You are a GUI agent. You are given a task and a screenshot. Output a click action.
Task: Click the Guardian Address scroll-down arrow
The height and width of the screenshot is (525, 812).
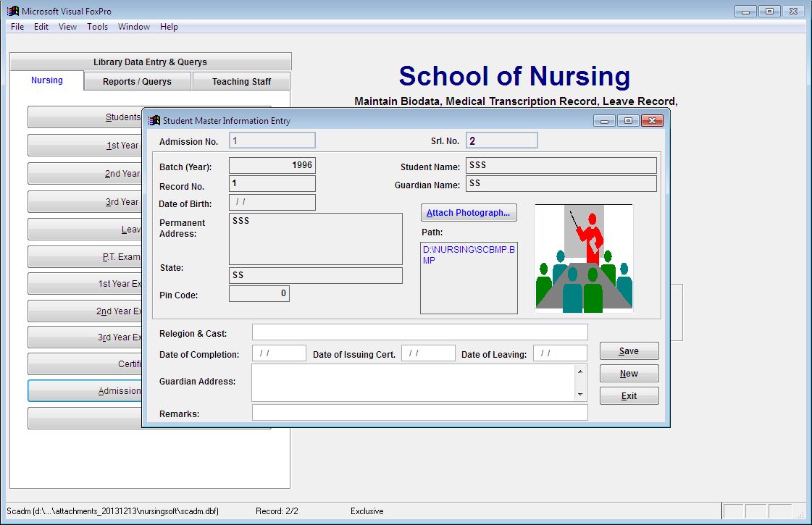(x=581, y=393)
